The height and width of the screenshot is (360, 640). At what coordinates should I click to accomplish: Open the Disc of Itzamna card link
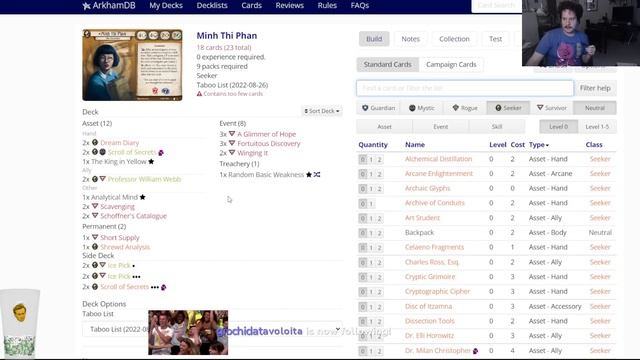428,306
